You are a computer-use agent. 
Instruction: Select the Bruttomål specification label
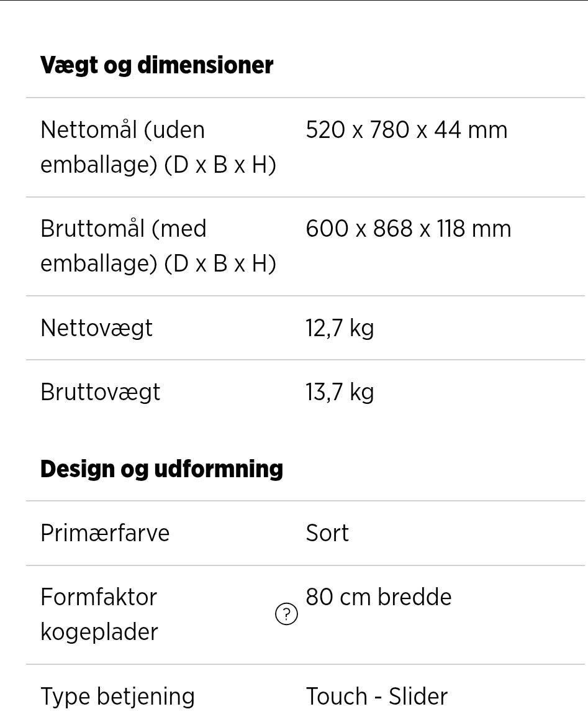(158, 246)
